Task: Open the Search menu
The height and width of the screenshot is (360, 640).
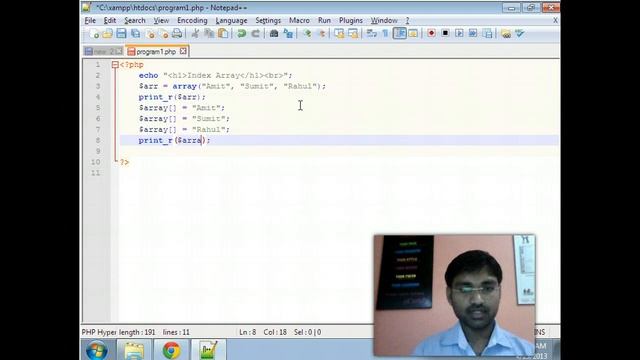Action: click(135, 20)
